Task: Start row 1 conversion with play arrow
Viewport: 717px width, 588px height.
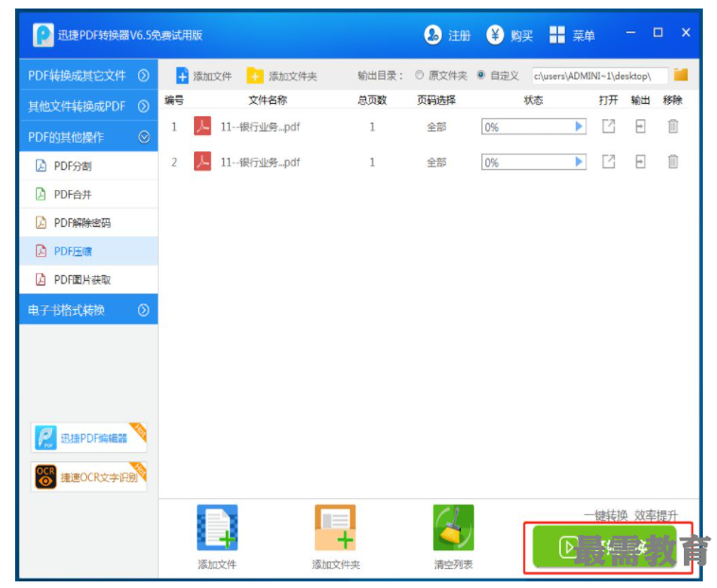Action: coord(579,126)
